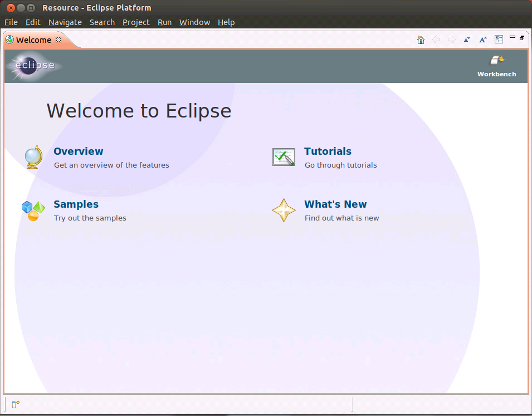This screenshot has width=532, height=416.
Task: Click the What's New star icon
Action: (284, 211)
